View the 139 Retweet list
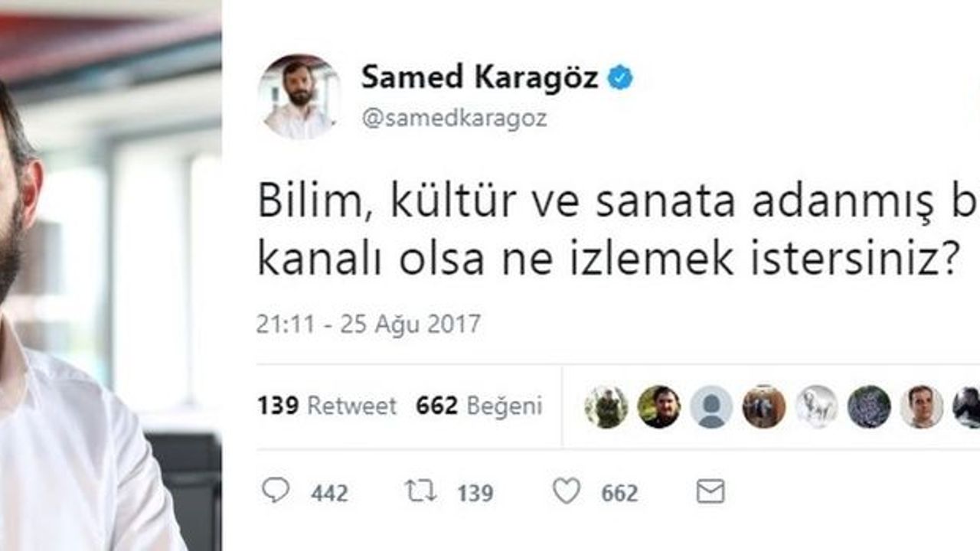The width and height of the screenshot is (980, 551). click(x=327, y=406)
